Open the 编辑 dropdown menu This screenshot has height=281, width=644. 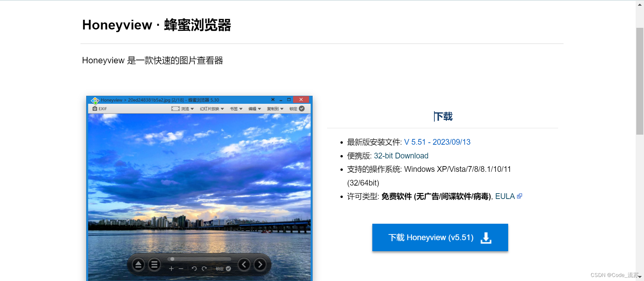[255, 109]
